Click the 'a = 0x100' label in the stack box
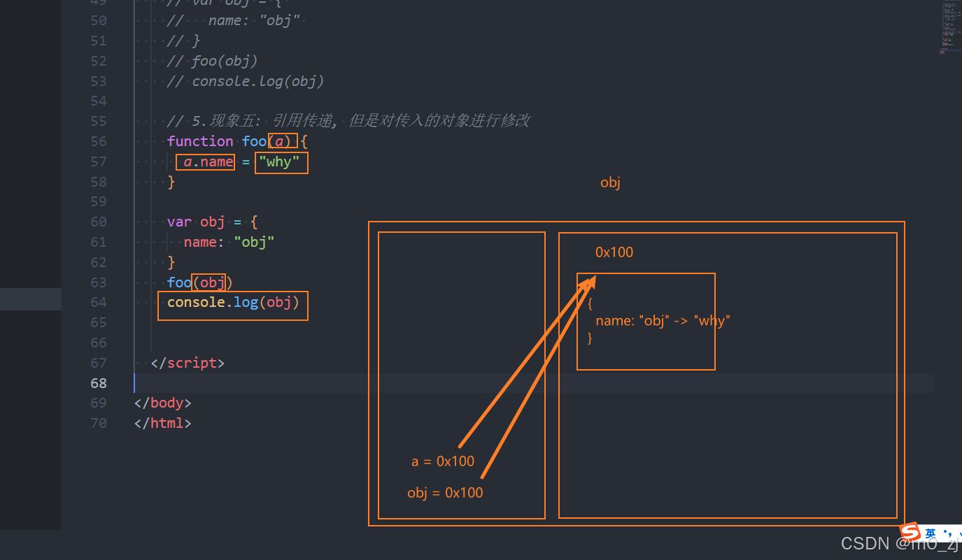Image resolution: width=962 pixels, height=560 pixels. [x=442, y=461]
